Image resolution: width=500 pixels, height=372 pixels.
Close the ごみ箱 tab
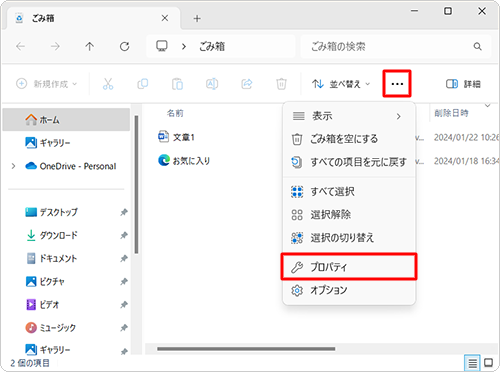pyautogui.click(x=165, y=18)
